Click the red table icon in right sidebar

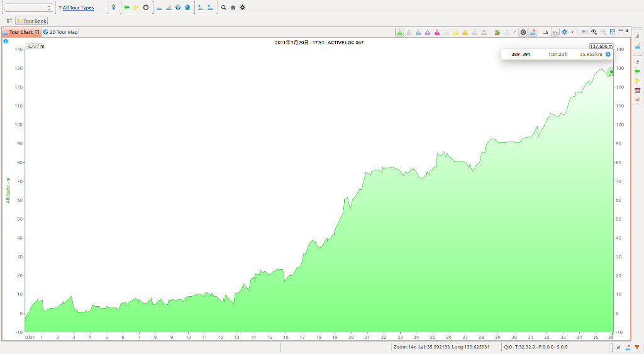point(637,90)
